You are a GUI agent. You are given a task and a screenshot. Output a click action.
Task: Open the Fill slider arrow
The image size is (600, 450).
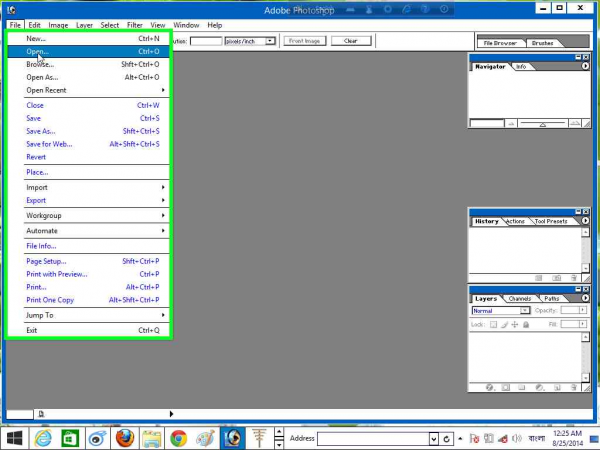coord(582,324)
